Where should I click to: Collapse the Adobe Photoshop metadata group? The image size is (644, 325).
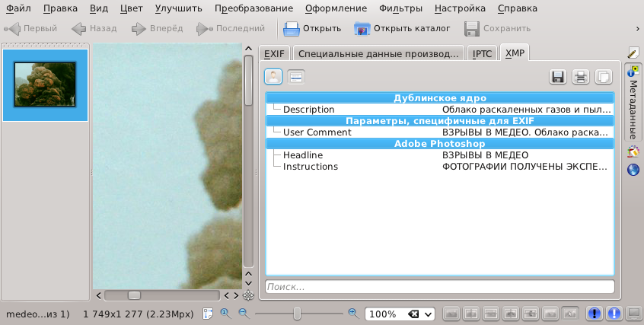pyautogui.click(x=439, y=143)
